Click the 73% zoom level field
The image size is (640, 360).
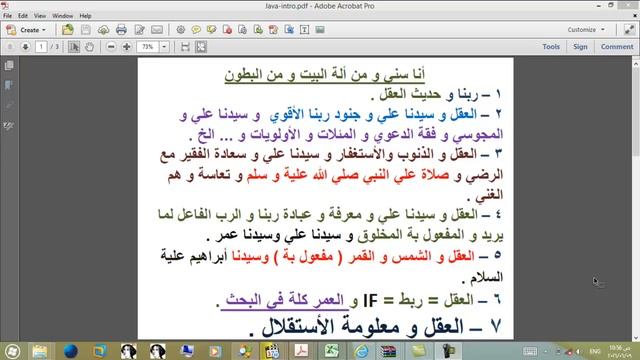(148, 47)
